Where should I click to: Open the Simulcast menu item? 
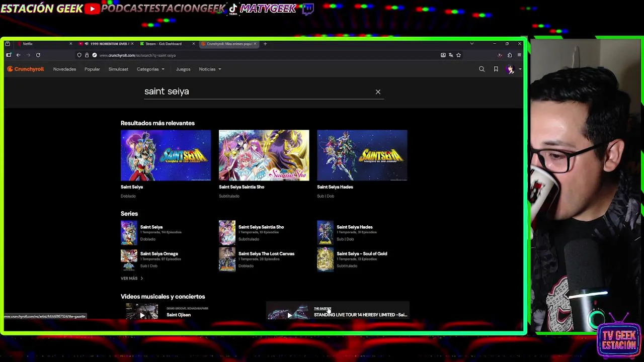point(118,69)
